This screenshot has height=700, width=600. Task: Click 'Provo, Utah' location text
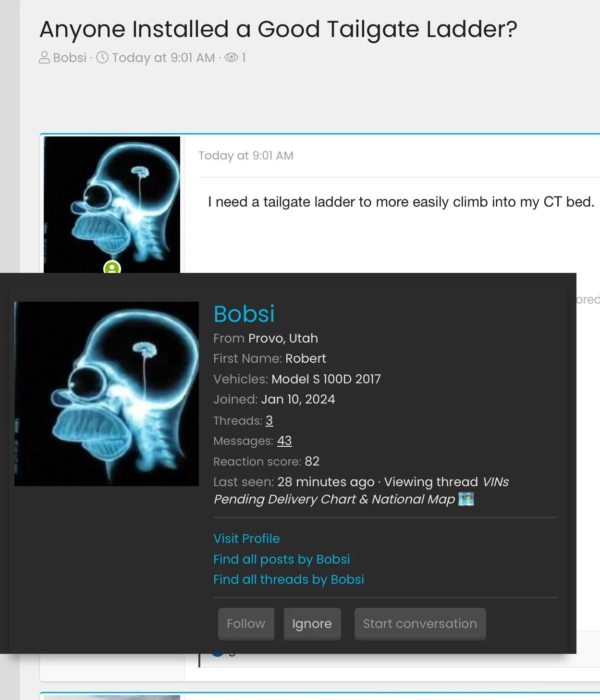(x=283, y=338)
